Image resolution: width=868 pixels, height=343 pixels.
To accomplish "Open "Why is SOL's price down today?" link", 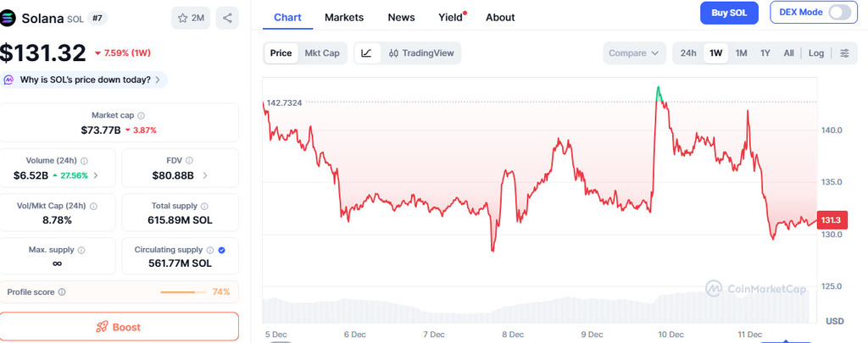I will 85,80.
